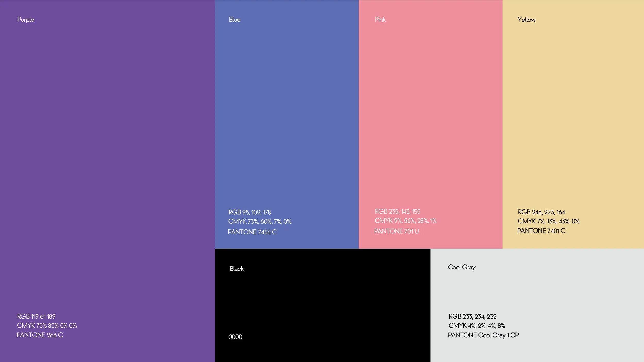Screen dimensions: 644x362
Task: Click the '0000' text on black
Action: 235,337
